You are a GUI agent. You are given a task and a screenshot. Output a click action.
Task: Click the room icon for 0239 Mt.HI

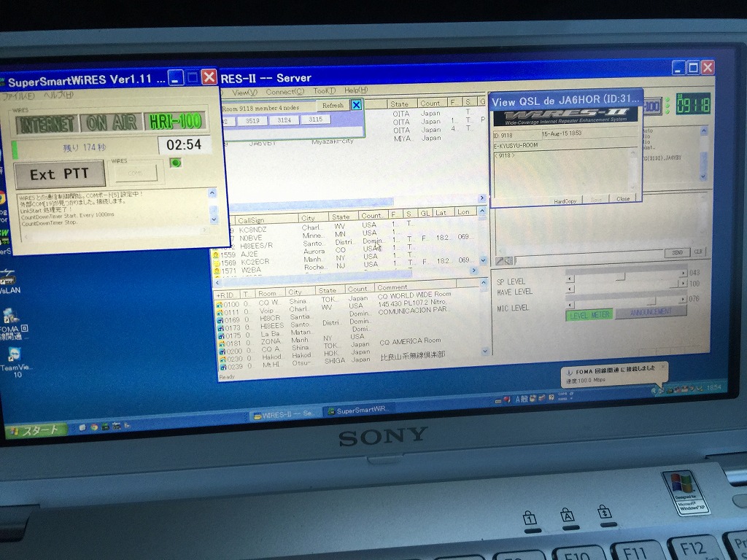pyautogui.click(x=222, y=367)
